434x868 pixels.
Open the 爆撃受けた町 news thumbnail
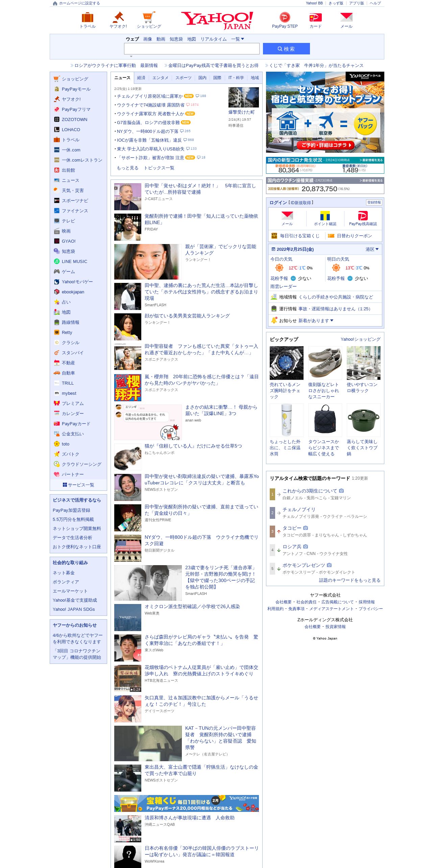pyautogui.click(x=243, y=97)
